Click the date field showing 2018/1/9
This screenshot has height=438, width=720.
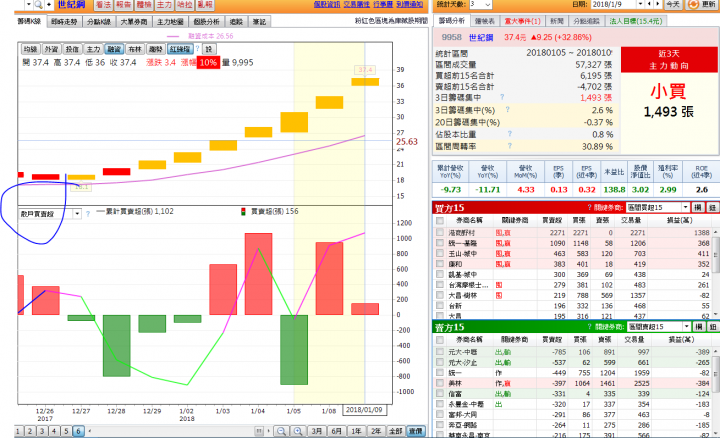click(613, 4)
